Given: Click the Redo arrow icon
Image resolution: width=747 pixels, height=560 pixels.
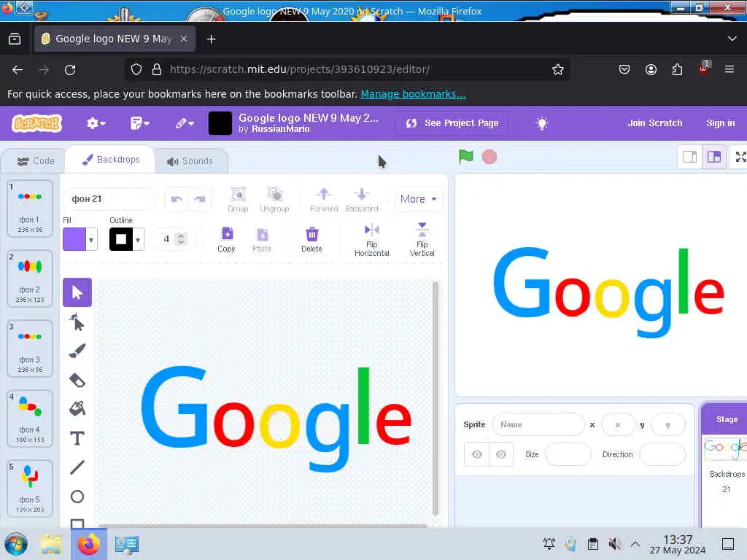Looking at the screenshot, I should coord(200,199).
